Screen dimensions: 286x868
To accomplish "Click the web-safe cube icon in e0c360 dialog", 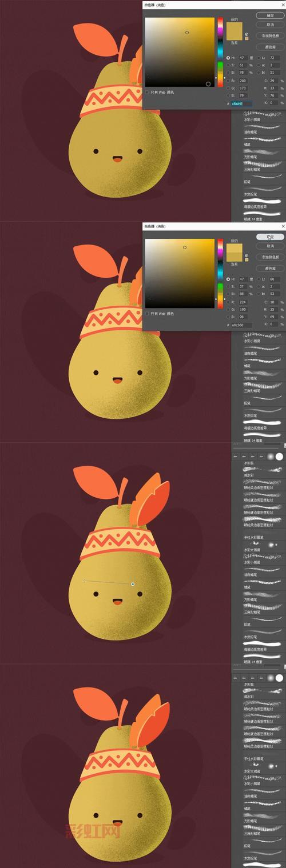I will pos(247,255).
